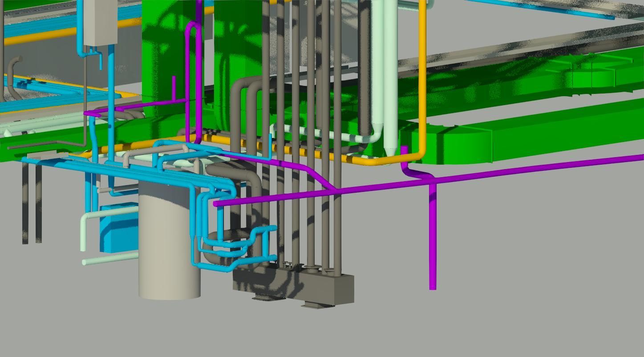
Task: Select the dark gray equipment unit under vertical pipes
Action: click(293, 287)
